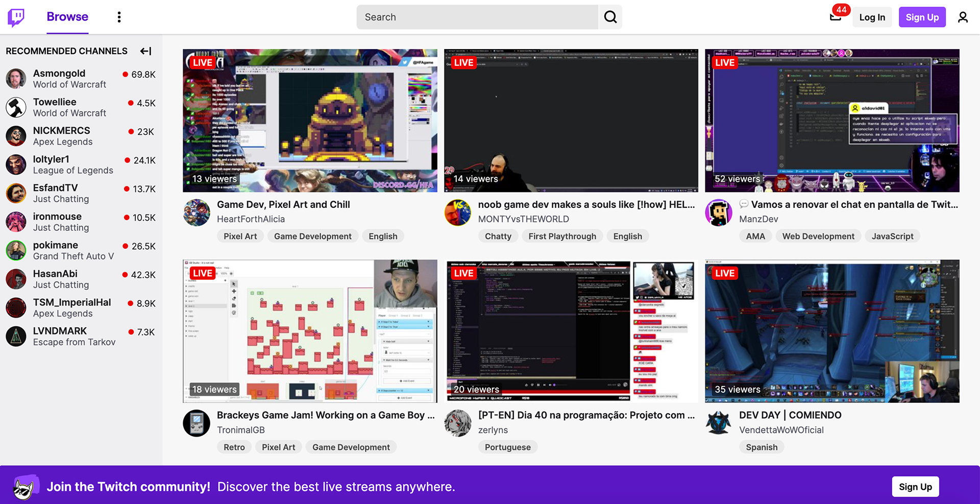
Task: Click HeartForthAlicia streamer avatar
Action: tap(197, 212)
